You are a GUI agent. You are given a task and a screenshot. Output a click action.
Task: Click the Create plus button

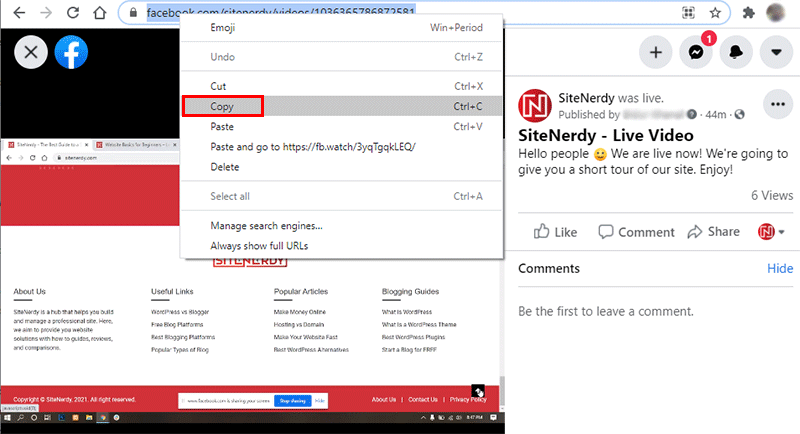point(656,52)
